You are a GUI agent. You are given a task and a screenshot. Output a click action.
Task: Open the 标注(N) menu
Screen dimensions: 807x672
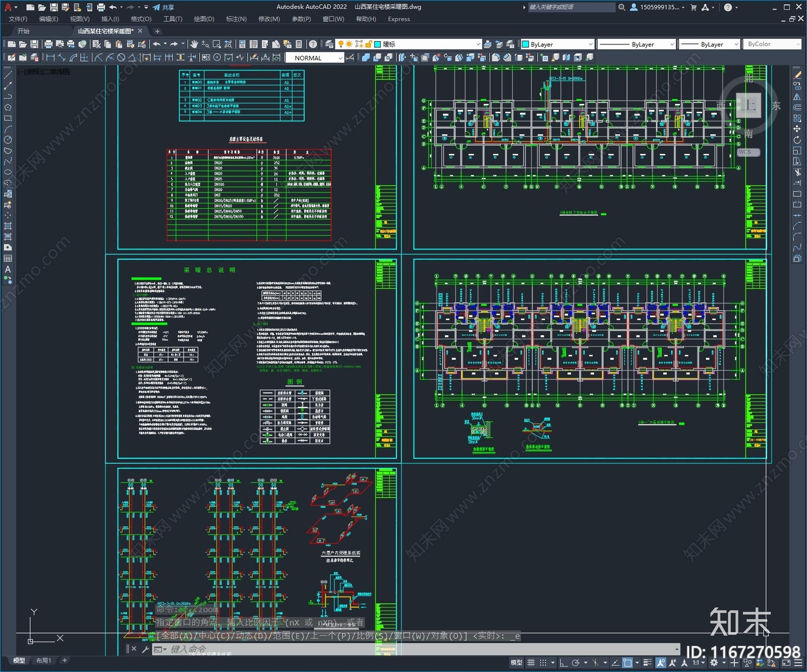236,19
